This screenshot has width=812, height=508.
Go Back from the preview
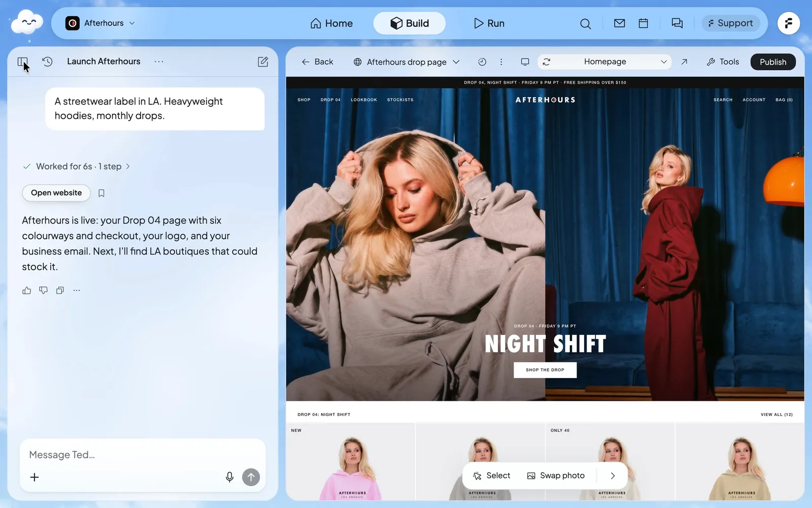point(317,62)
